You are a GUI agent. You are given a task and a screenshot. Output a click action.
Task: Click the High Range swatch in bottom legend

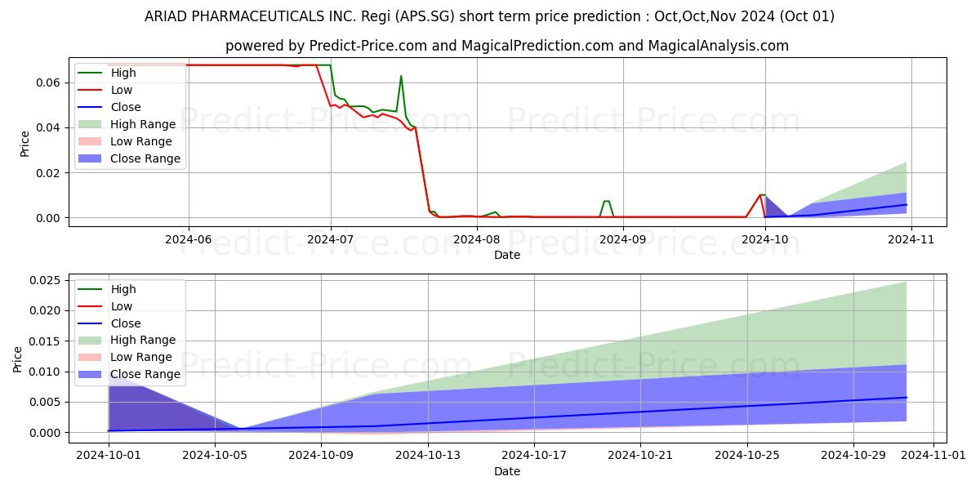click(93, 341)
